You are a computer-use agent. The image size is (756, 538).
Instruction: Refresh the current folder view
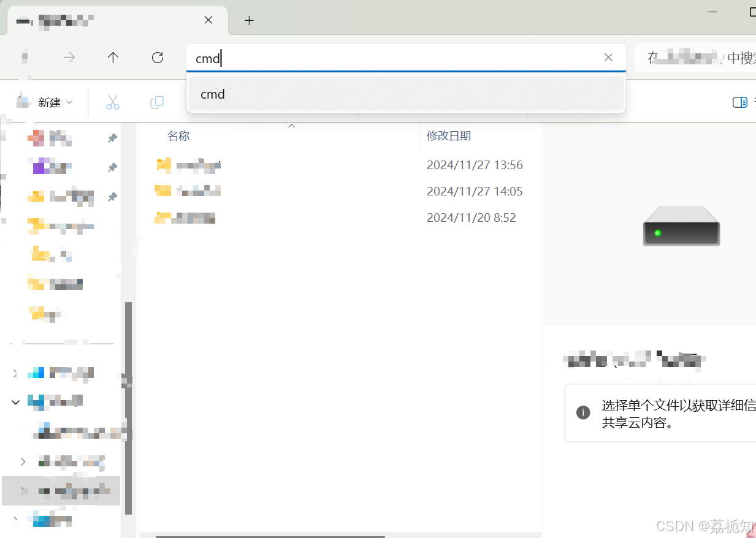[x=157, y=58]
